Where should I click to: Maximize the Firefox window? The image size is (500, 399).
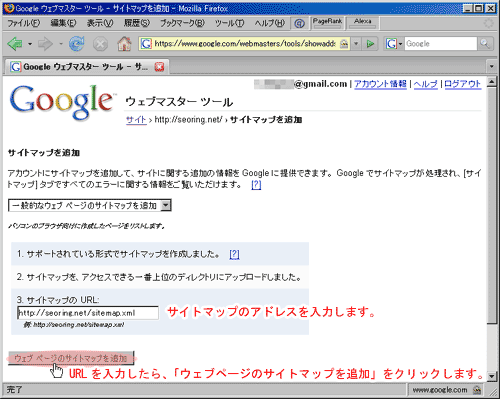479,8
